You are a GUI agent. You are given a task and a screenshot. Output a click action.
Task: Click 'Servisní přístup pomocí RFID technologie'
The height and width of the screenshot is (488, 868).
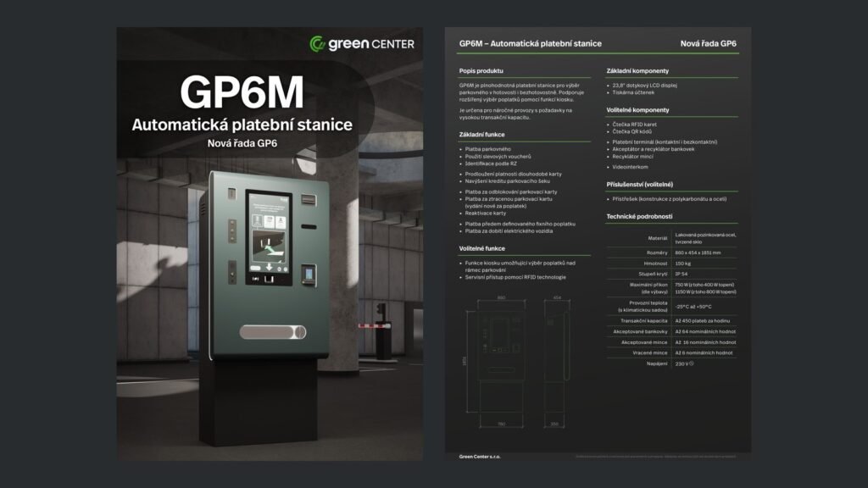coord(515,277)
